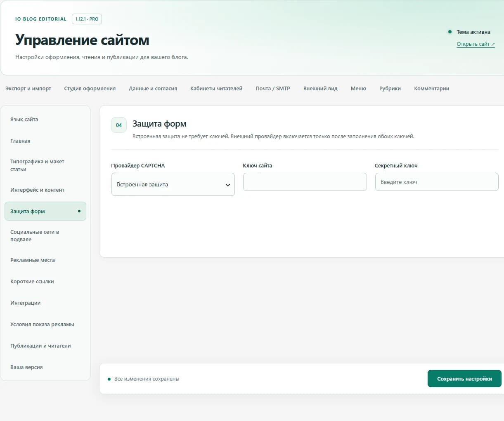Open the Провайдер CAPTCHA dropdown
The height and width of the screenshot is (421, 504).
[x=173, y=184]
